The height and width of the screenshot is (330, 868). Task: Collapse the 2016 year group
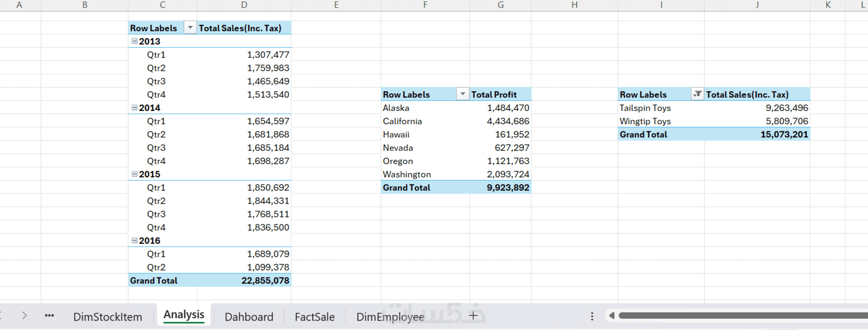[x=134, y=241]
